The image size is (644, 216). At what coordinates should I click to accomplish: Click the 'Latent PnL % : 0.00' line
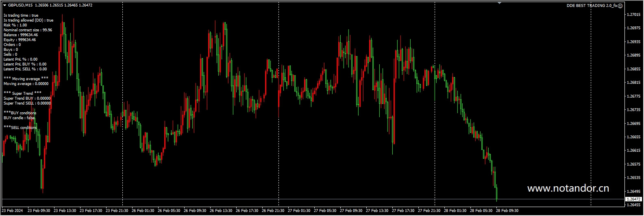pos(20,59)
